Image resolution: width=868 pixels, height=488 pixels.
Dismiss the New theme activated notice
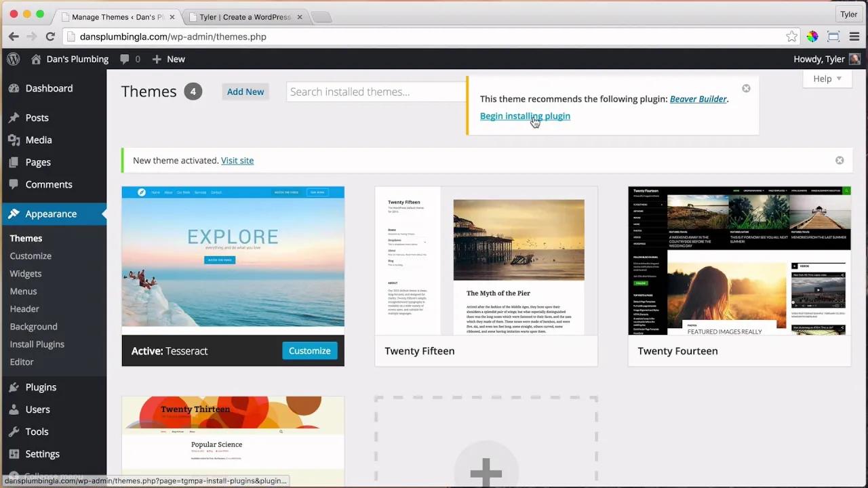click(840, 161)
